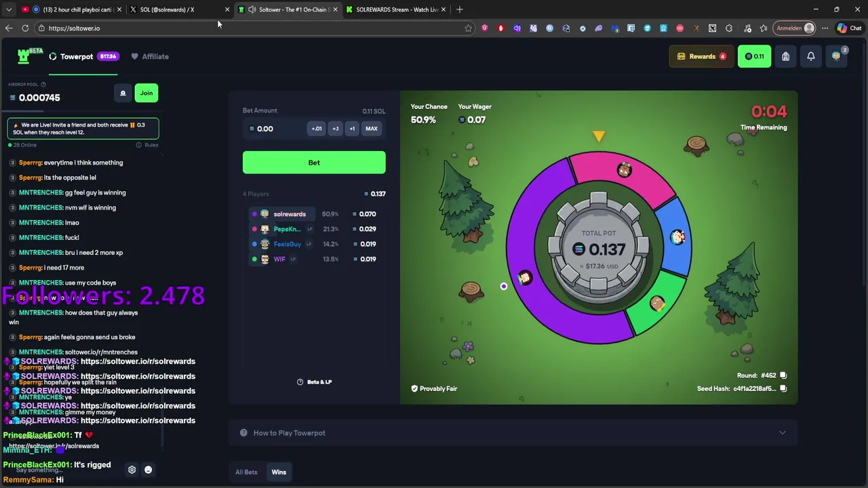Click MNTRENCHES username in use my code message
Screen dimensions: 868x488
click(41, 283)
